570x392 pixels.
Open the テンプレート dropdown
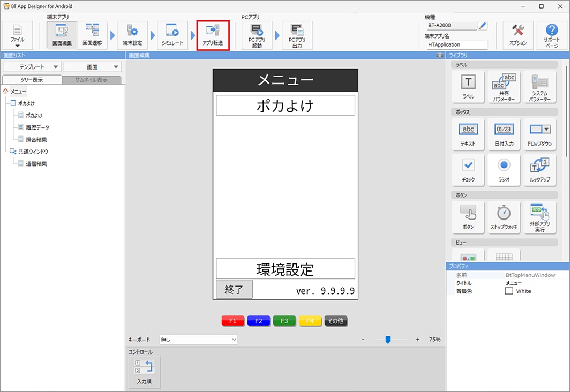pyautogui.click(x=31, y=67)
